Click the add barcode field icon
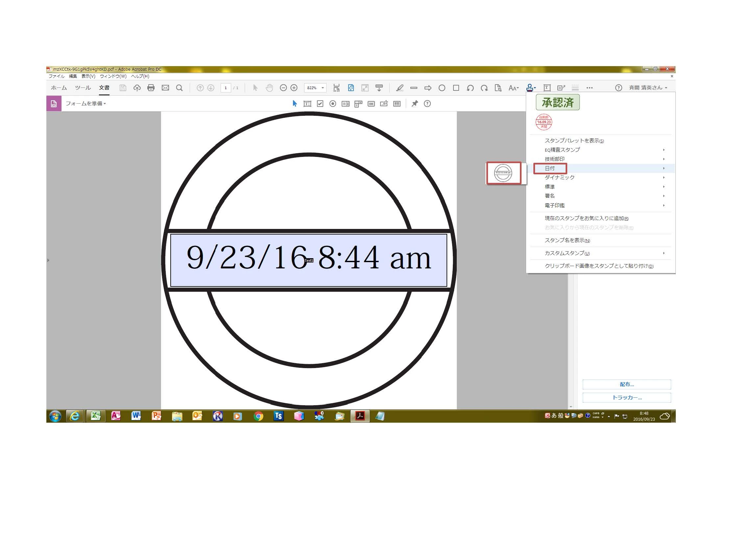 pyautogui.click(x=397, y=104)
